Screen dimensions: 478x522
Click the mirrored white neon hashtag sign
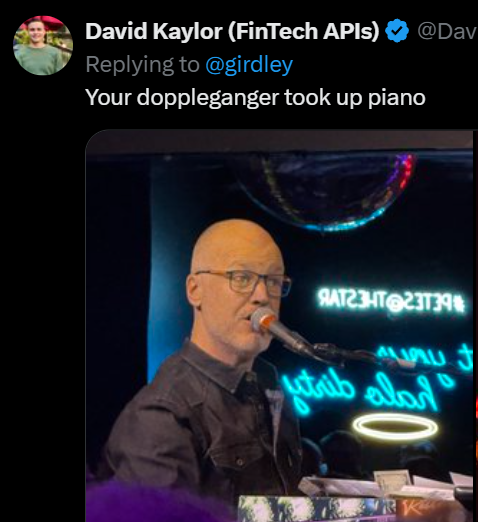point(391,303)
